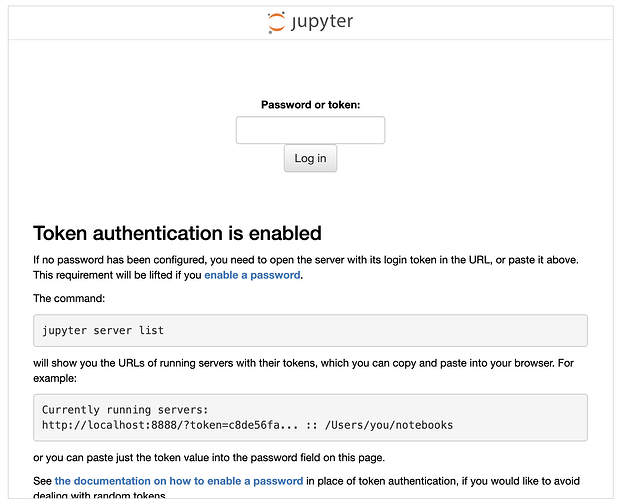Click the 'Currently running servers:' line

point(125,410)
